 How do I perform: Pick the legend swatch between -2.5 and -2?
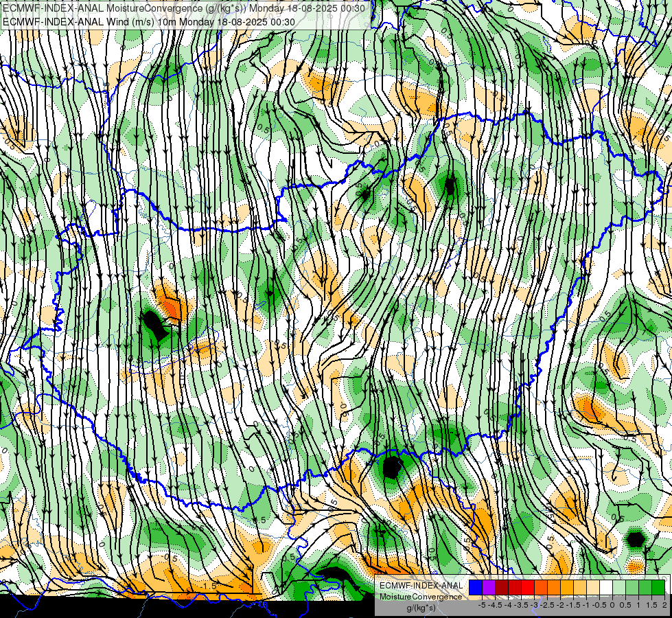[x=554, y=588]
